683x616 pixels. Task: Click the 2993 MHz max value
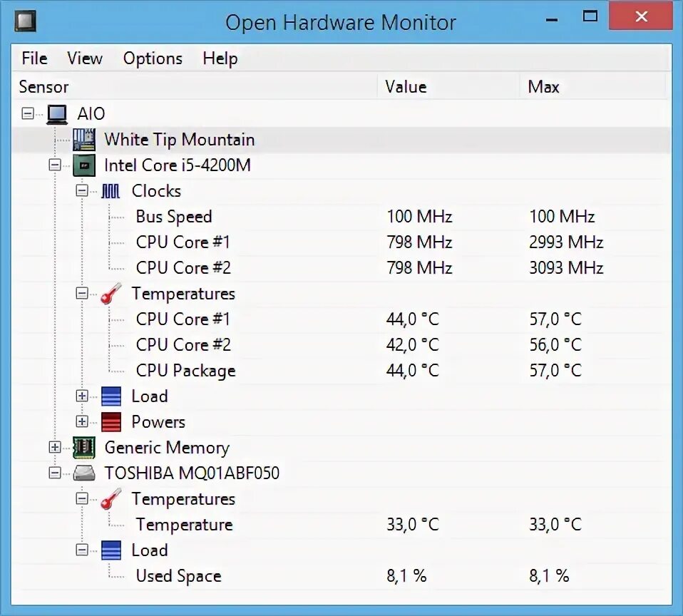pyautogui.click(x=566, y=242)
